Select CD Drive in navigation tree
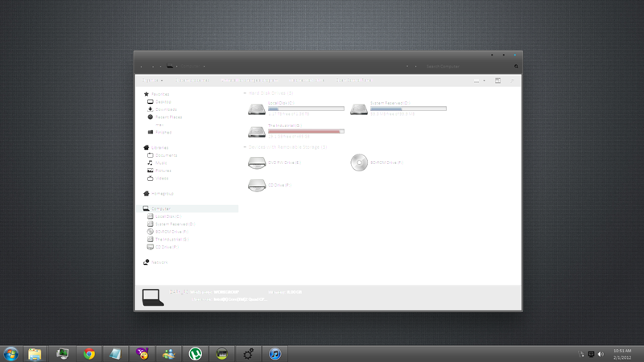The height and width of the screenshot is (362, 644). click(167, 247)
